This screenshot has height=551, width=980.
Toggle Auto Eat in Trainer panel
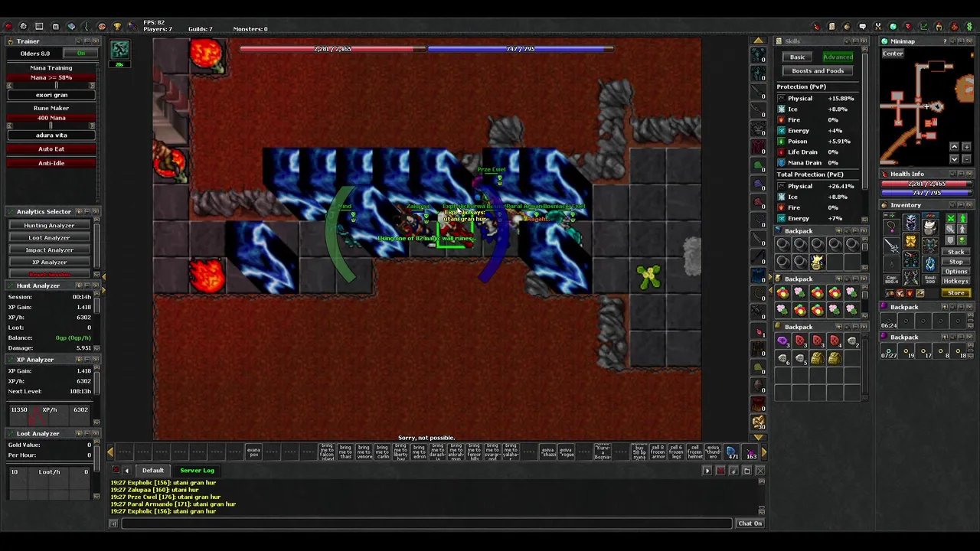51,149
